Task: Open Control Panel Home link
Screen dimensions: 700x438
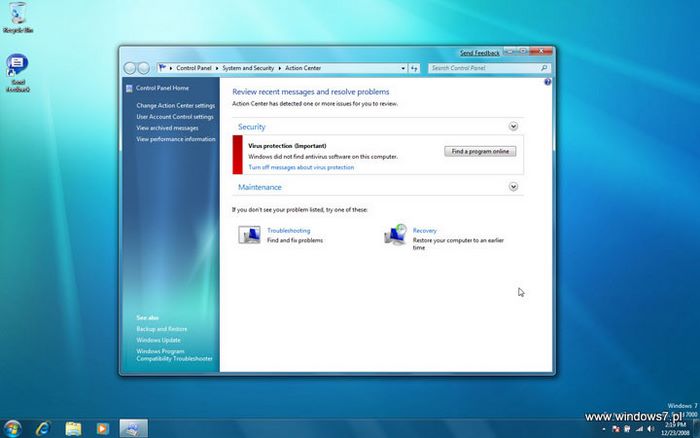Action: pos(162,88)
